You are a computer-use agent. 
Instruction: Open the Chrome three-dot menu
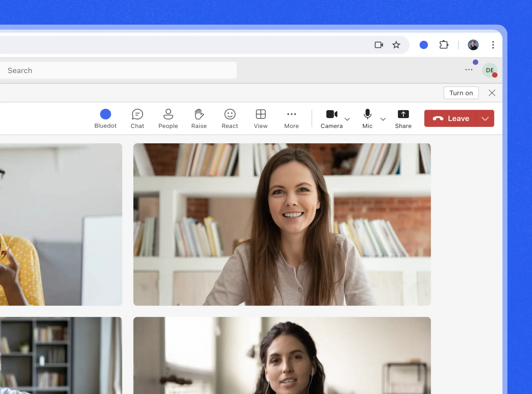[493, 45]
